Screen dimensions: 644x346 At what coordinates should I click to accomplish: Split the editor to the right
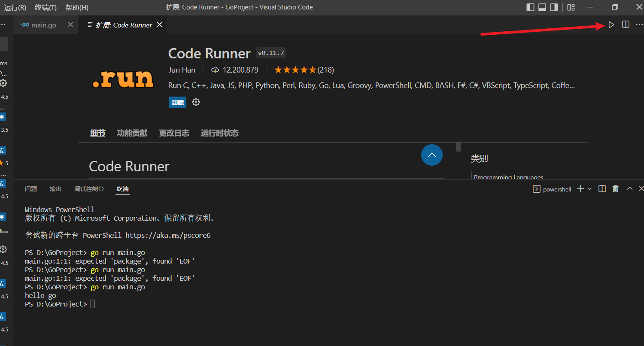pos(626,25)
